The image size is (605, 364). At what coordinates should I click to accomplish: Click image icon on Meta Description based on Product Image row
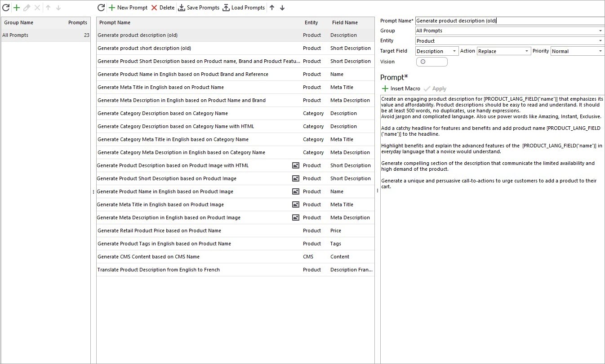click(x=296, y=218)
